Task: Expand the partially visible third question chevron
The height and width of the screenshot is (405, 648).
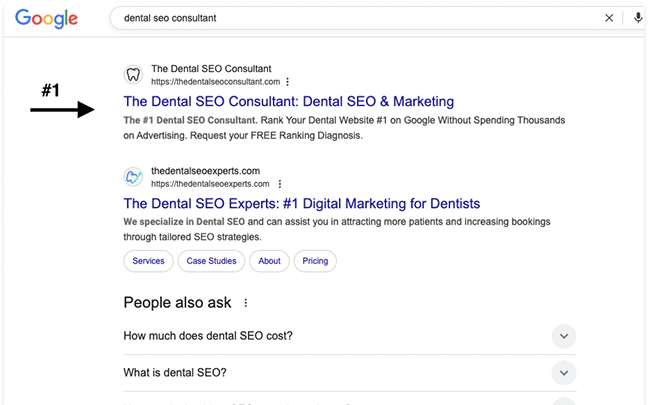Action: pos(564,402)
